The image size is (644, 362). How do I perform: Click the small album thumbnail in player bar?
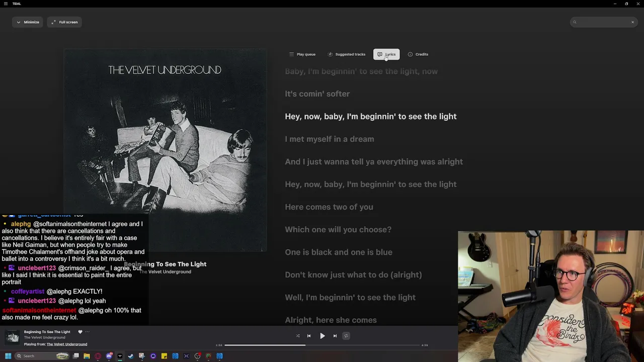13,337
